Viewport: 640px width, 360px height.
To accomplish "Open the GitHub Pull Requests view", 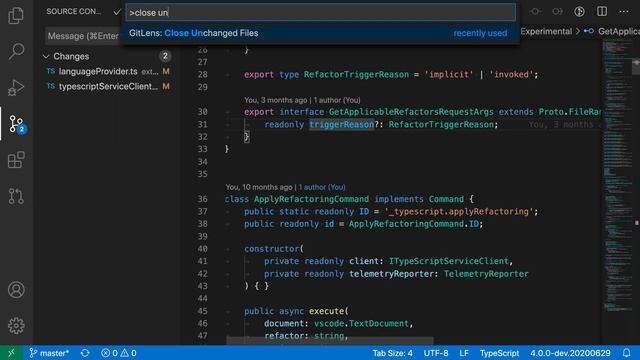I will 16,196.
